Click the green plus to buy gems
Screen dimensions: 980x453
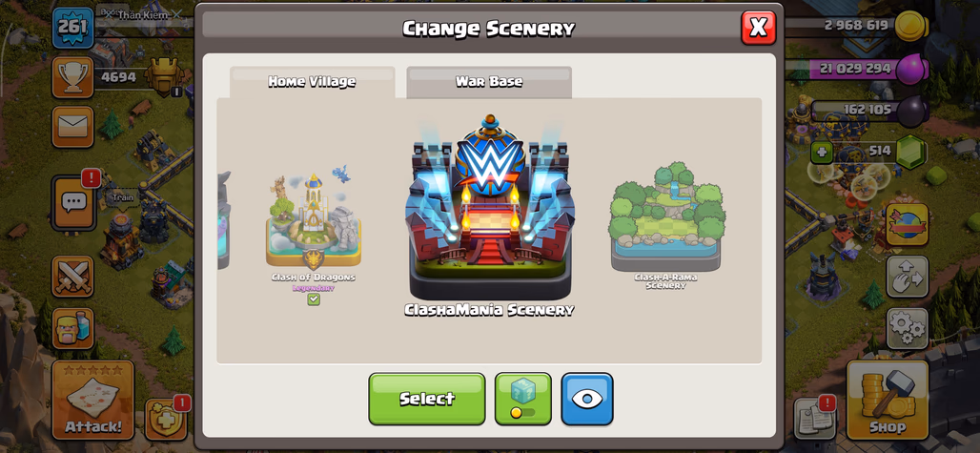[x=821, y=152]
